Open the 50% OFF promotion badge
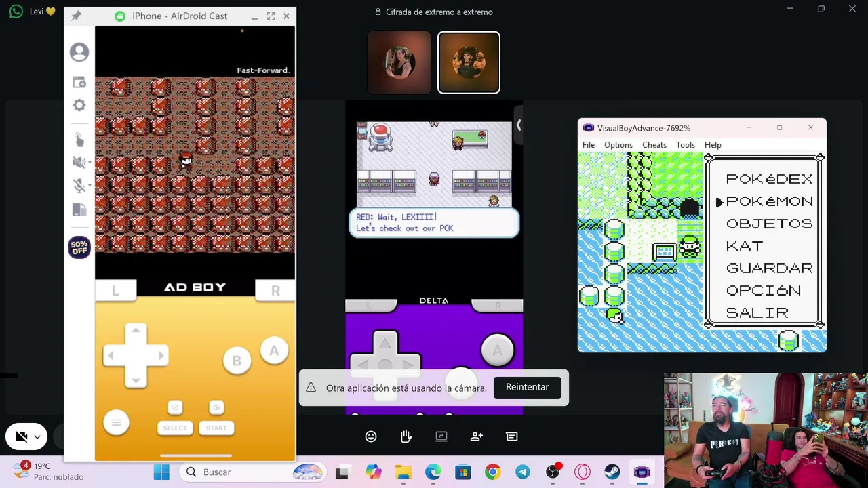Screen dimensions: 868x488 [x=79, y=247]
